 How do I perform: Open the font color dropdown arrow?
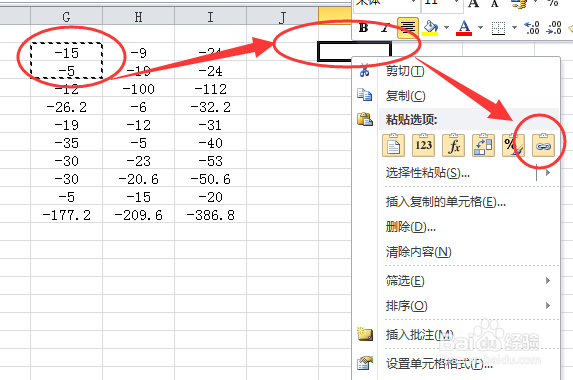(x=480, y=28)
